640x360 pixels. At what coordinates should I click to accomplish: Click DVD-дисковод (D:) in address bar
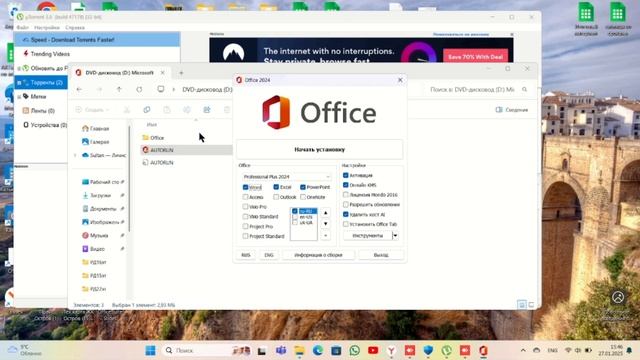pyautogui.click(x=207, y=89)
